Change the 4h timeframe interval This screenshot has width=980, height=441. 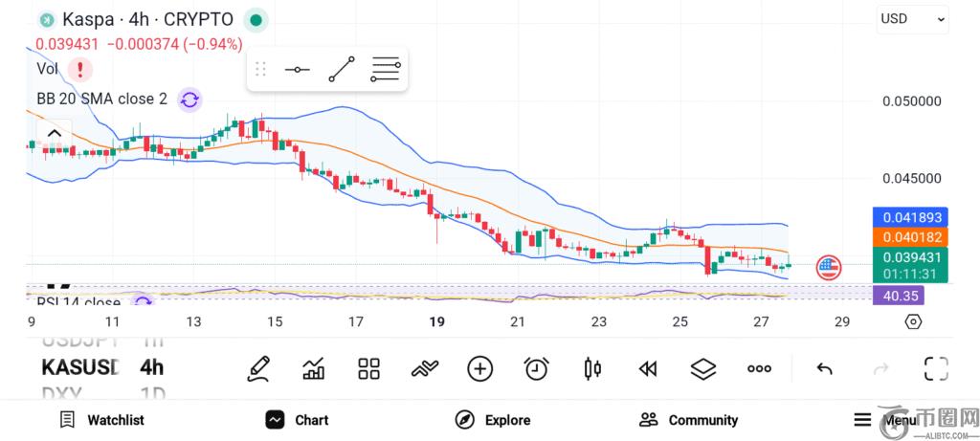click(x=151, y=367)
